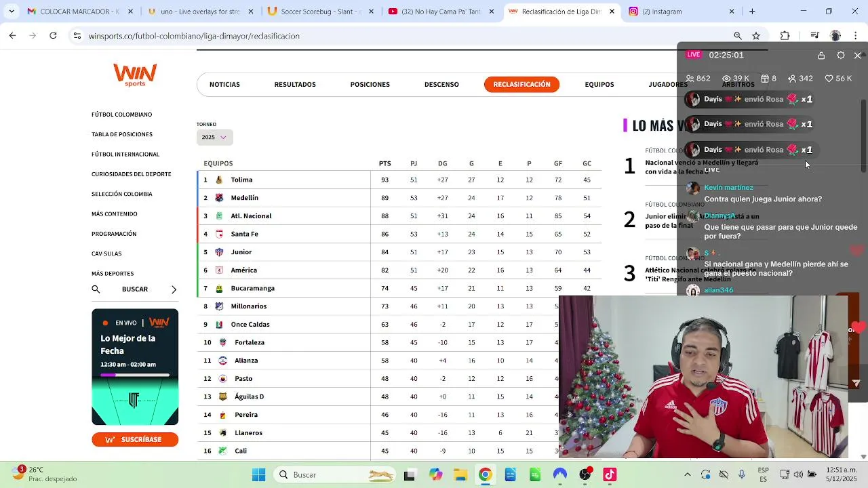Open the POSICIONES section

tap(370, 85)
